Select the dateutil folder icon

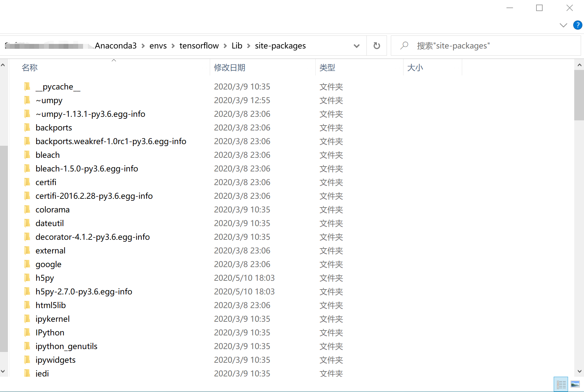27,223
